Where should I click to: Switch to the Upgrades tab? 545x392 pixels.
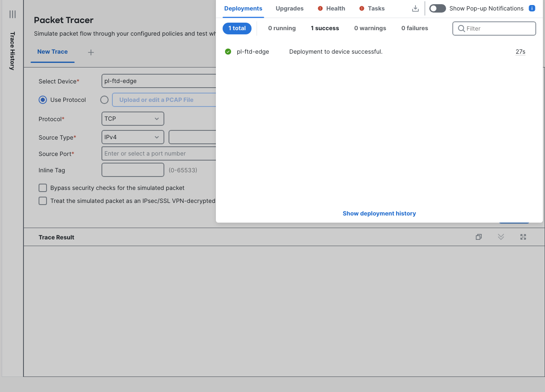(290, 8)
